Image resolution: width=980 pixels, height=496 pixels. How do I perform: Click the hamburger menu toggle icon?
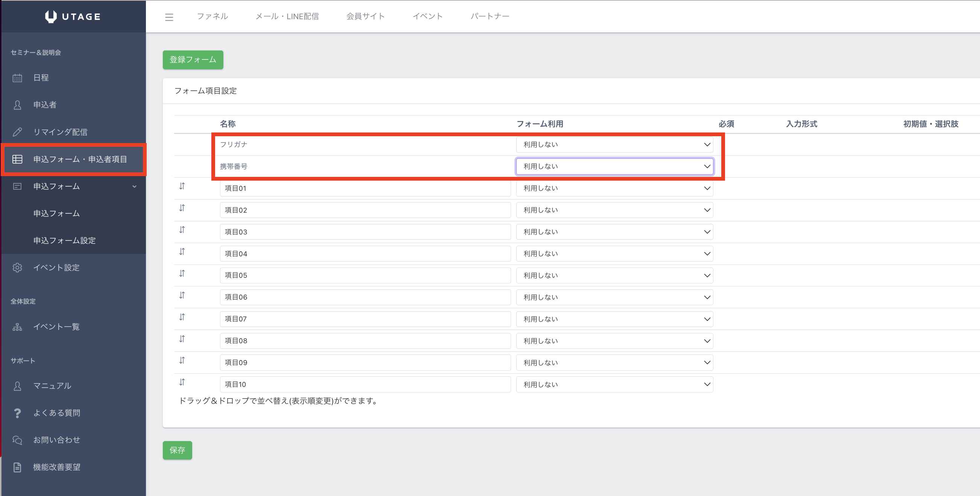click(169, 17)
